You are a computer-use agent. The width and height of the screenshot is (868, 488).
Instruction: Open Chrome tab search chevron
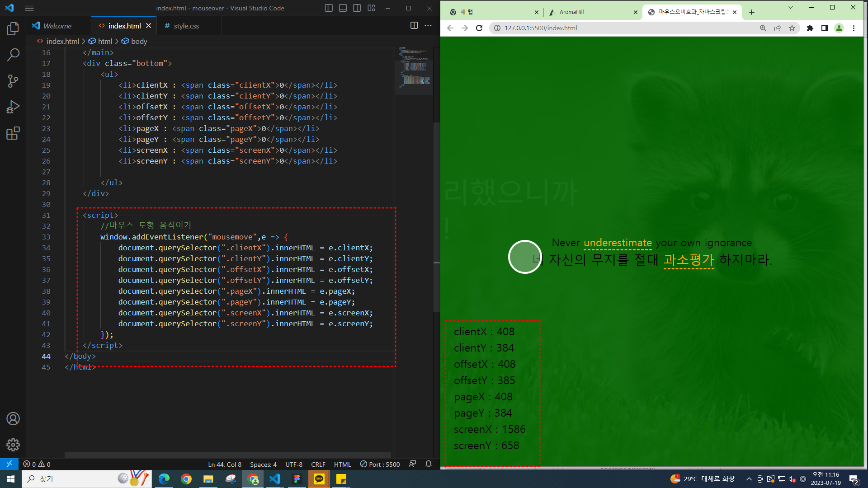pos(790,7)
